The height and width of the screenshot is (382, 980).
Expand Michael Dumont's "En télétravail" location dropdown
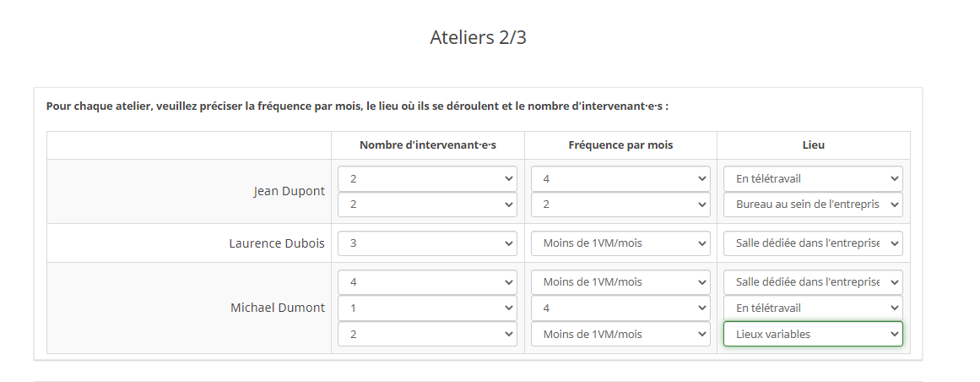(813, 308)
